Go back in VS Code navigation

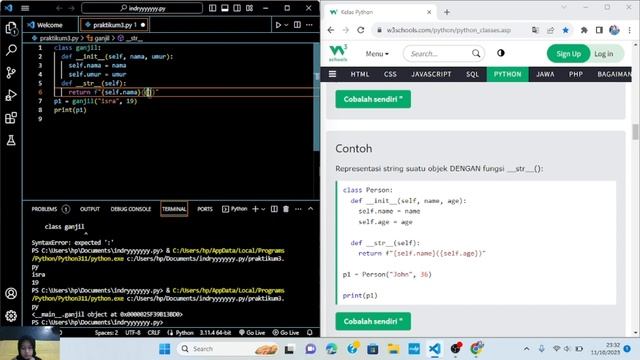point(59,8)
